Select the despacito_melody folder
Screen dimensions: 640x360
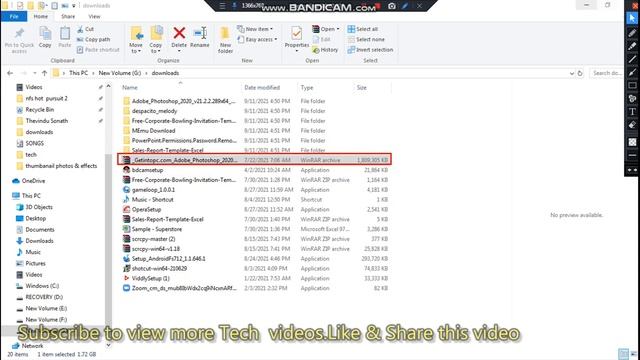pyautogui.click(x=154, y=111)
